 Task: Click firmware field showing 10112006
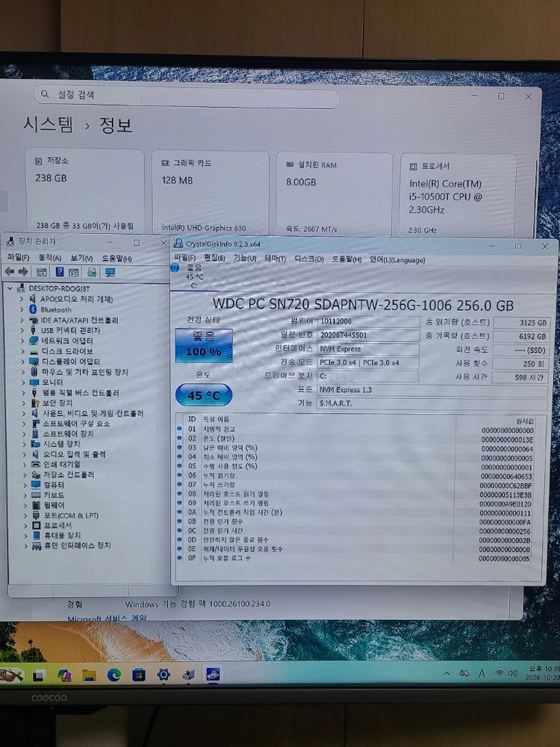[x=368, y=321]
